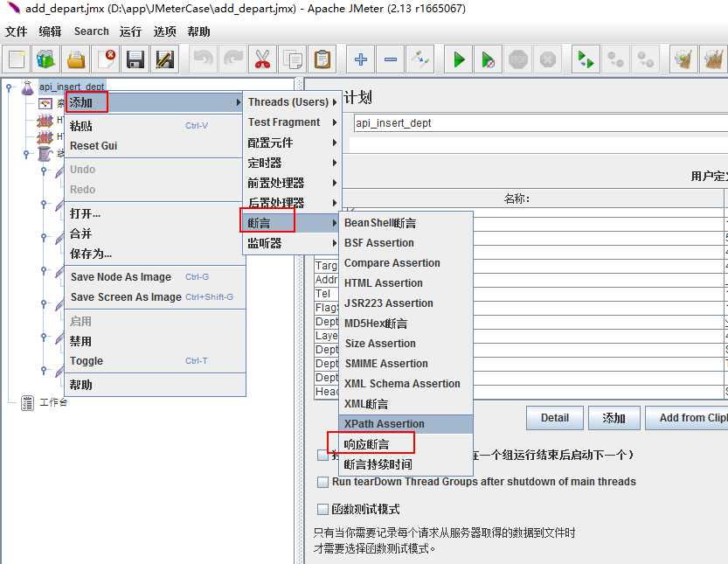
Task: Click the Open file folder icon
Action: [76, 59]
